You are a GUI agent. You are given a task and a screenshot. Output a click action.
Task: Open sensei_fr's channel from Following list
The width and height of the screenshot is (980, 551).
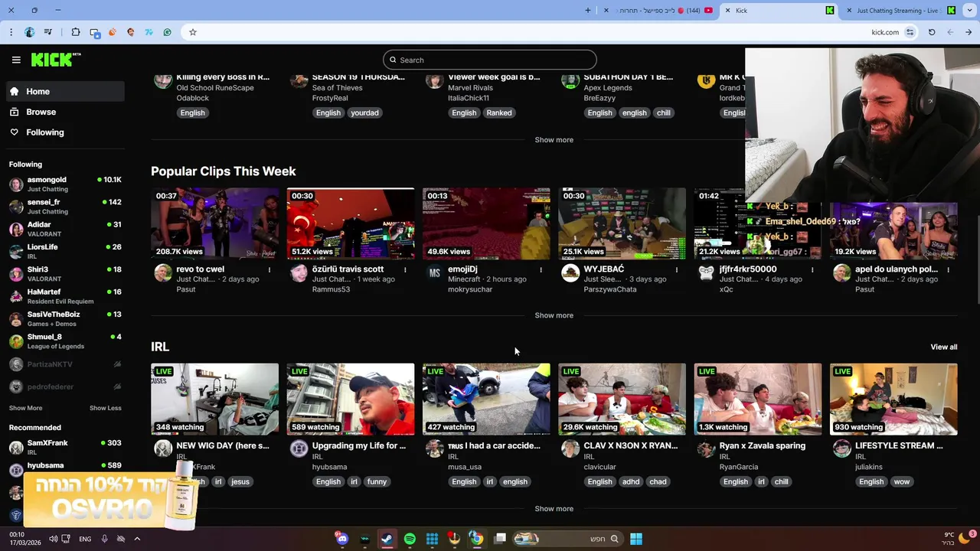point(65,207)
